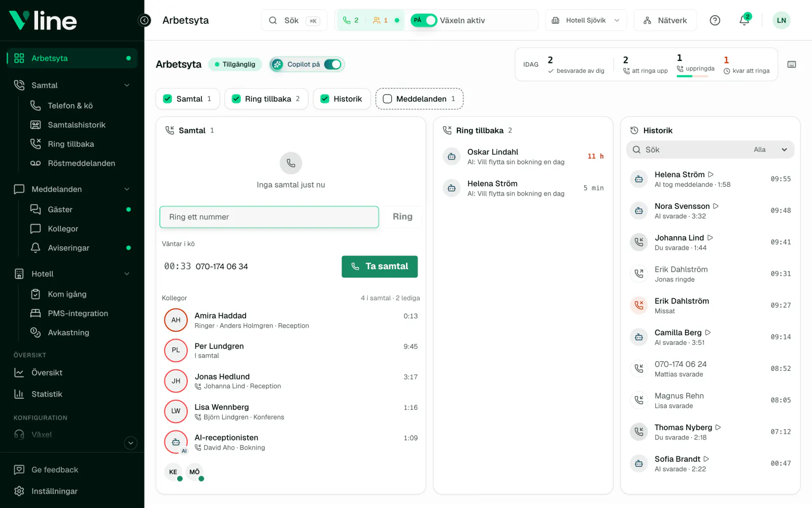Open Kom igång under Hotell

67,294
